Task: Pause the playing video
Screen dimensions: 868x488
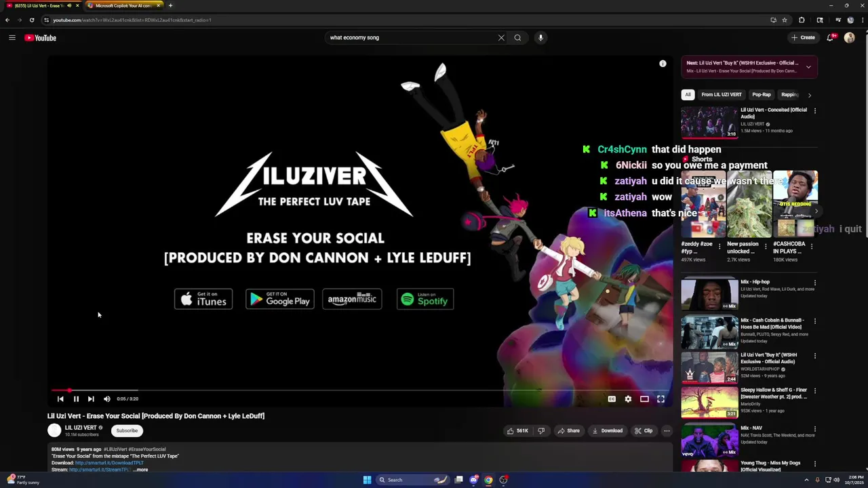Action: [76, 399]
